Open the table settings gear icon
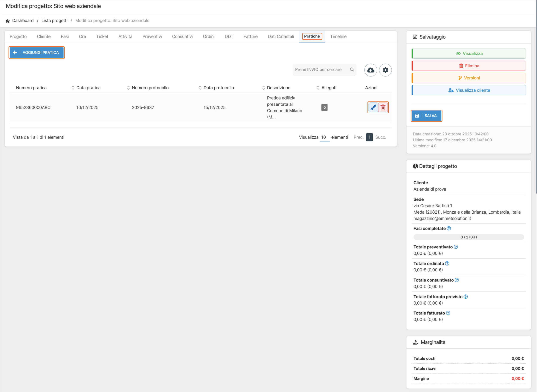Viewport: 537px width, 392px height. click(385, 70)
